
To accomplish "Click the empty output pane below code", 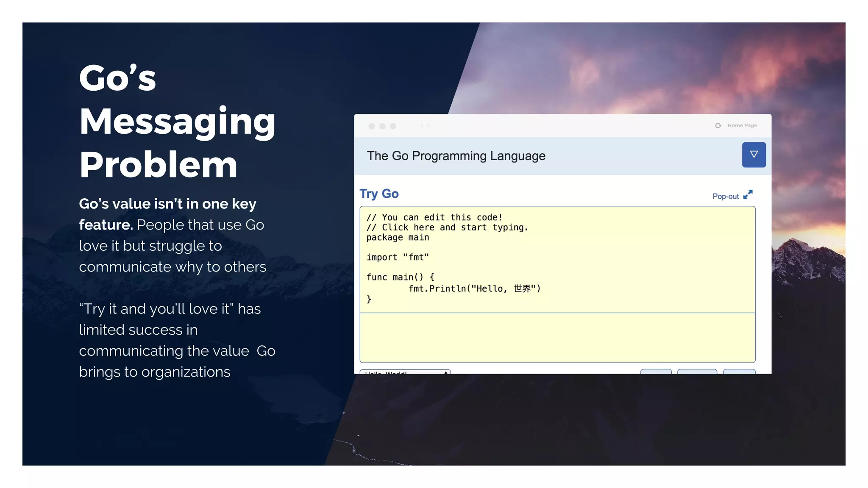I will 557,338.
